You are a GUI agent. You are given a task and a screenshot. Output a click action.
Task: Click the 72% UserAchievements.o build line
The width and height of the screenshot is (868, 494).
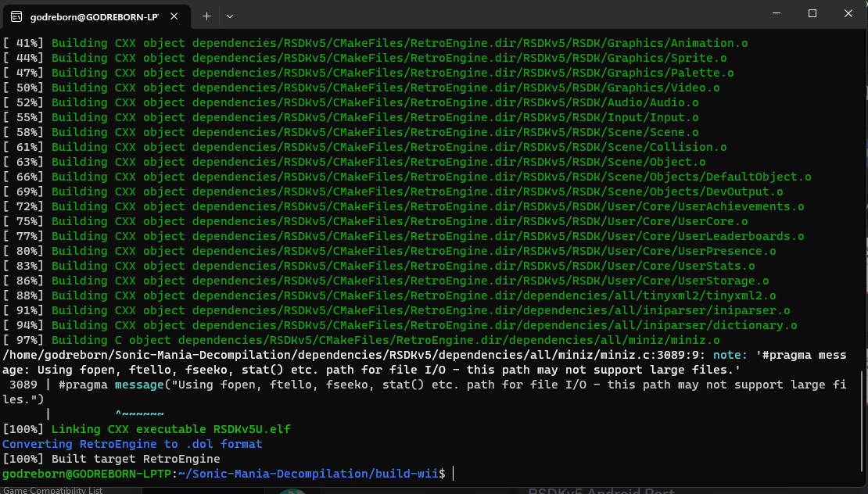pos(404,207)
